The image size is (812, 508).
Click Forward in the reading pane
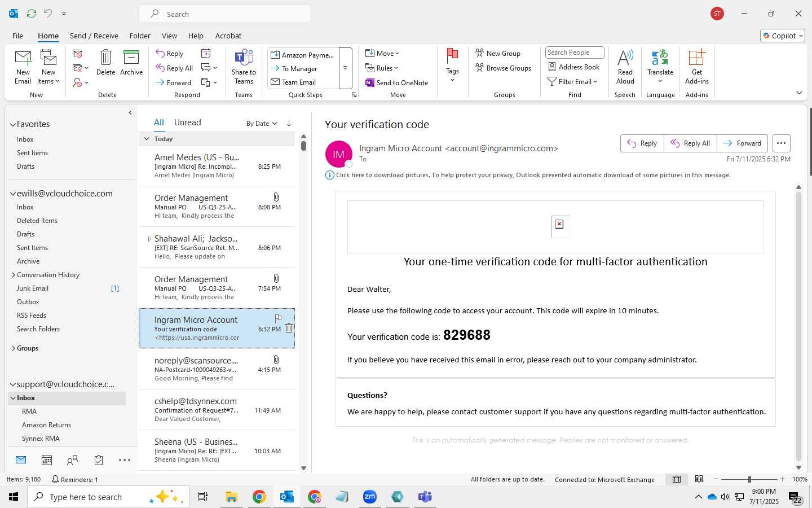coord(742,143)
